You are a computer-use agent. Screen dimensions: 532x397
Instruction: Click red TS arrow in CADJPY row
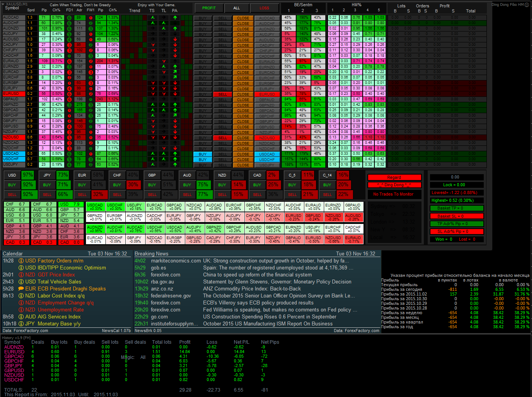coord(153,45)
